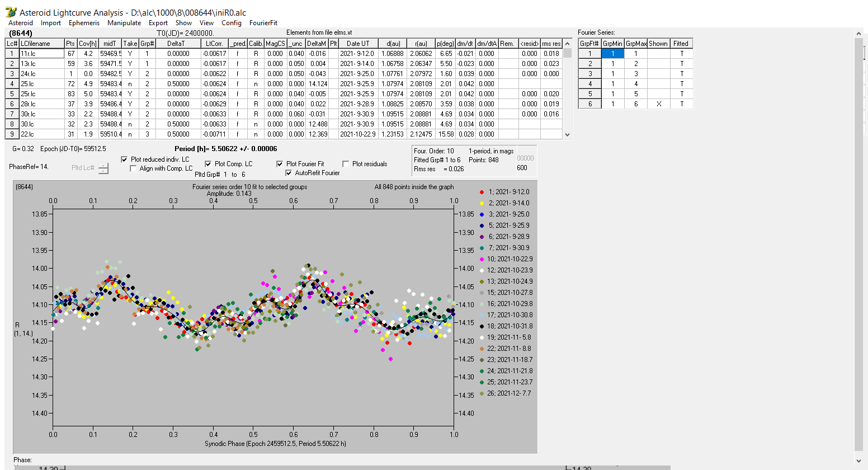Click highlighted GrpMin cell in Fourier row 1
This screenshot has height=470, width=868.
pyautogui.click(x=612, y=54)
